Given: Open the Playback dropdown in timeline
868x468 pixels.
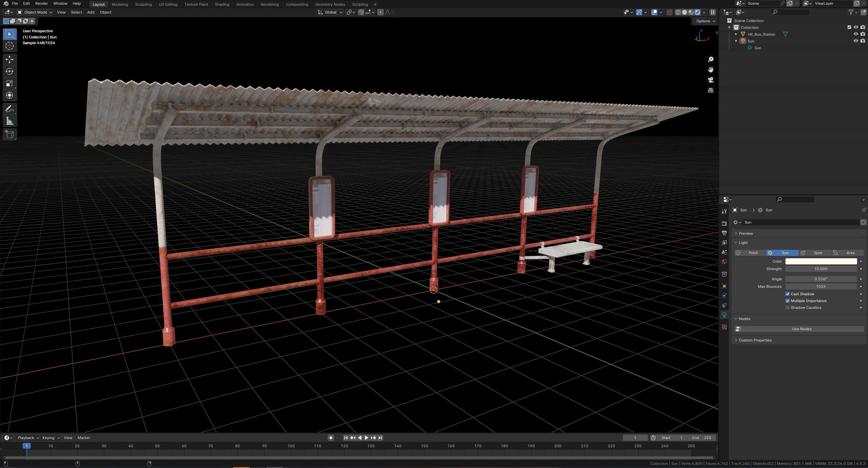Looking at the screenshot, I should coord(28,438).
